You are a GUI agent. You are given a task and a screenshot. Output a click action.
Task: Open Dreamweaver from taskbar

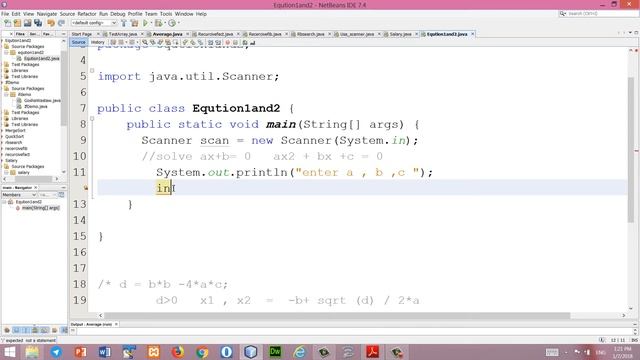(x=275, y=352)
